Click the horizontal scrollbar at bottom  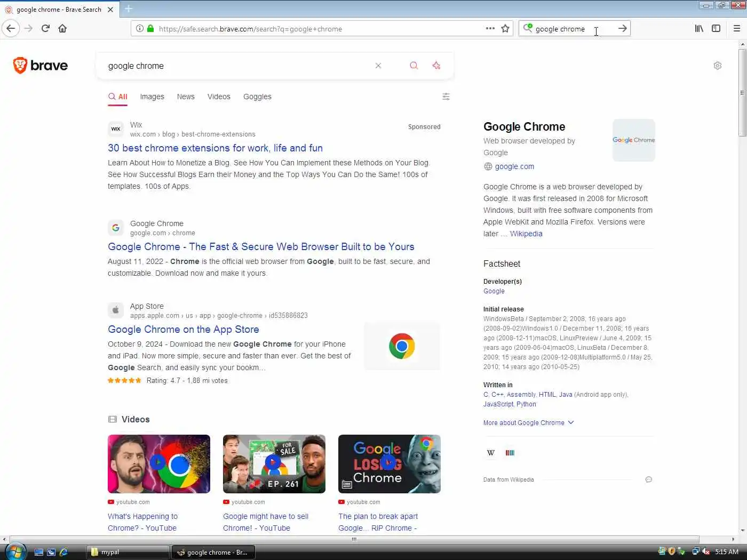pyautogui.click(x=354, y=539)
